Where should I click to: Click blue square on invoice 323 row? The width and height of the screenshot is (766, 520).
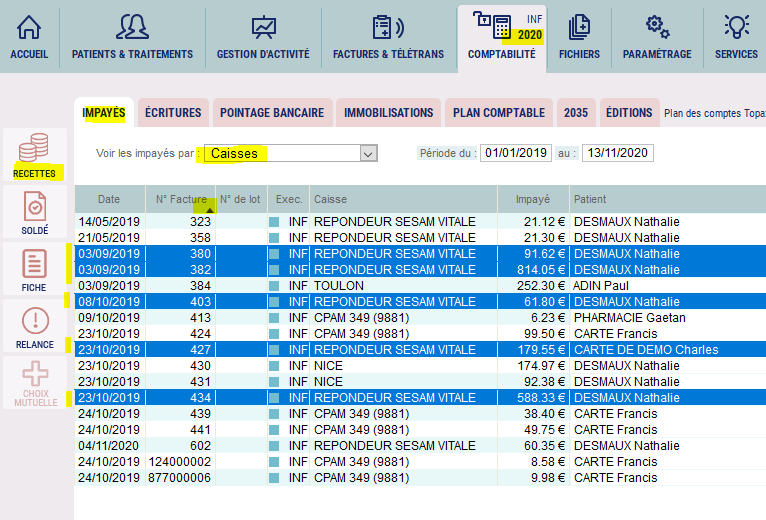pyautogui.click(x=274, y=222)
